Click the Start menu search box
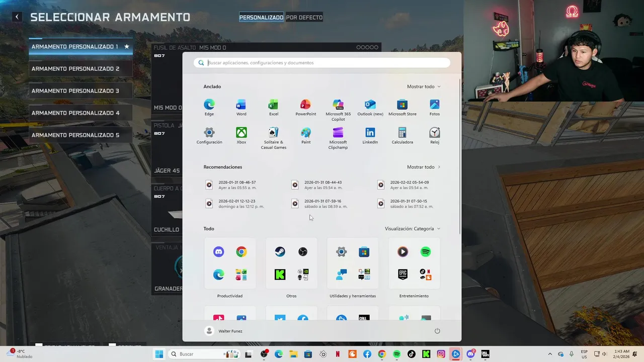Viewport: 644px width, 362px height. pyautogui.click(x=322, y=63)
